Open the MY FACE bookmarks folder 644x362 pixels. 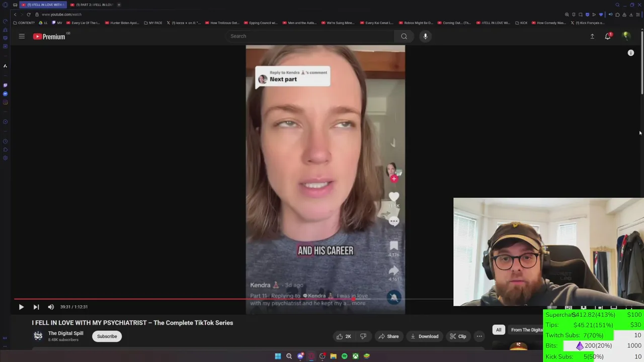click(153, 23)
